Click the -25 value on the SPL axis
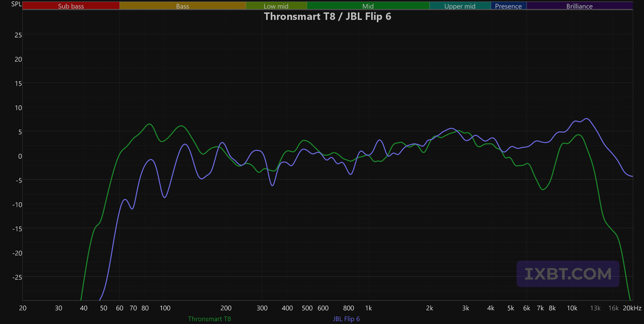The width and height of the screenshot is (644, 324). pos(16,277)
